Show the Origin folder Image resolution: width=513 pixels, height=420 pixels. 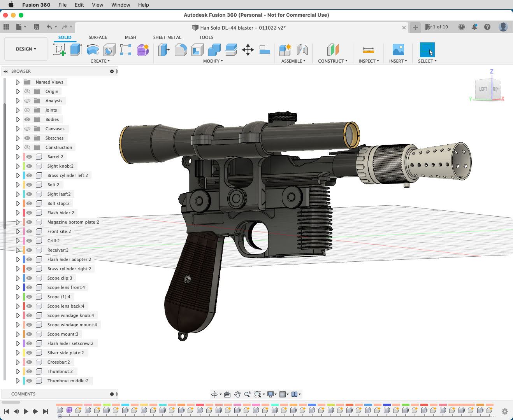pos(27,91)
